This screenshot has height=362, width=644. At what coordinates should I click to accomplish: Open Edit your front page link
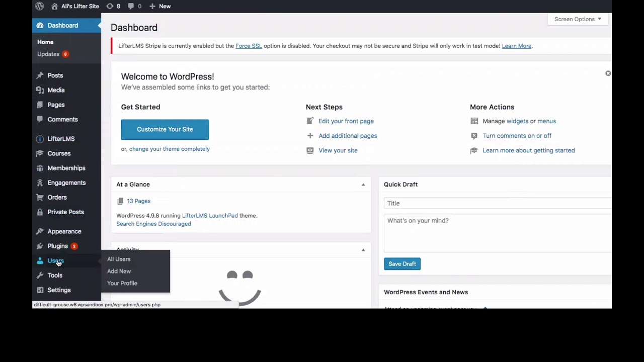coord(346,121)
